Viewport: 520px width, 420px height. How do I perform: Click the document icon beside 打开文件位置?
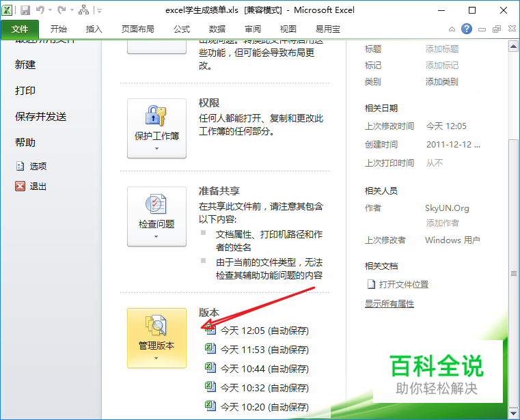371,284
